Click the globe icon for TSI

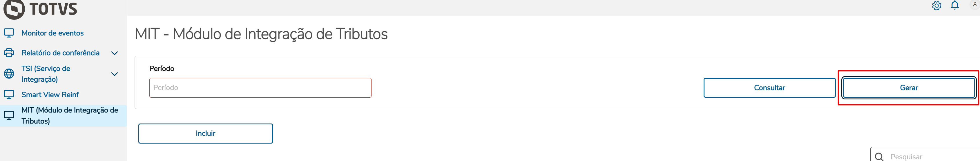pos(9,74)
